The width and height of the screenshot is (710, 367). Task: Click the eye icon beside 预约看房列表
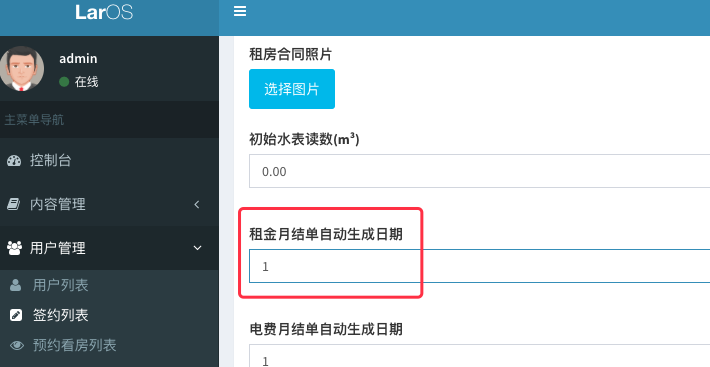[x=17, y=346]
